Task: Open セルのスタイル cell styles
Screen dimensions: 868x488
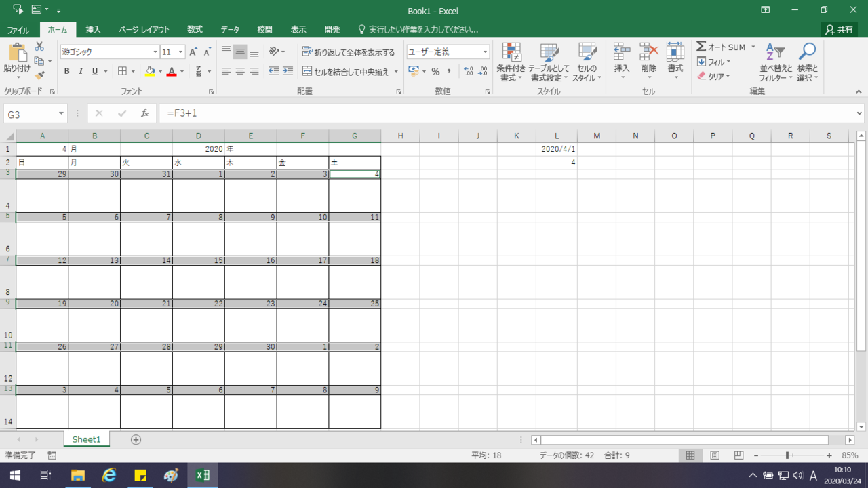Action: coord(587,62)
